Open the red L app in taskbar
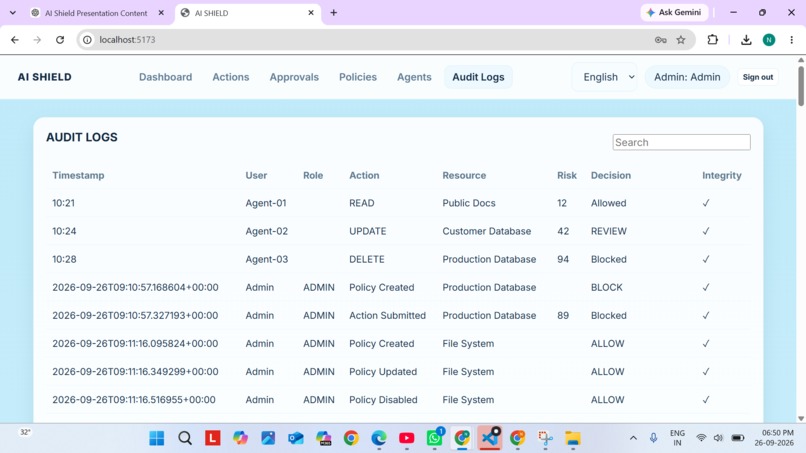 pos(213,438)
